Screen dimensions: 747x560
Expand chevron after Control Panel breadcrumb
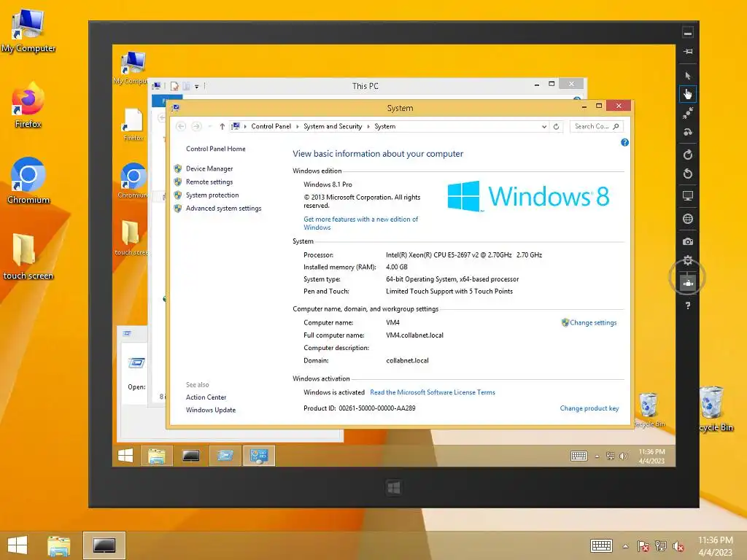tap(298, 126)
